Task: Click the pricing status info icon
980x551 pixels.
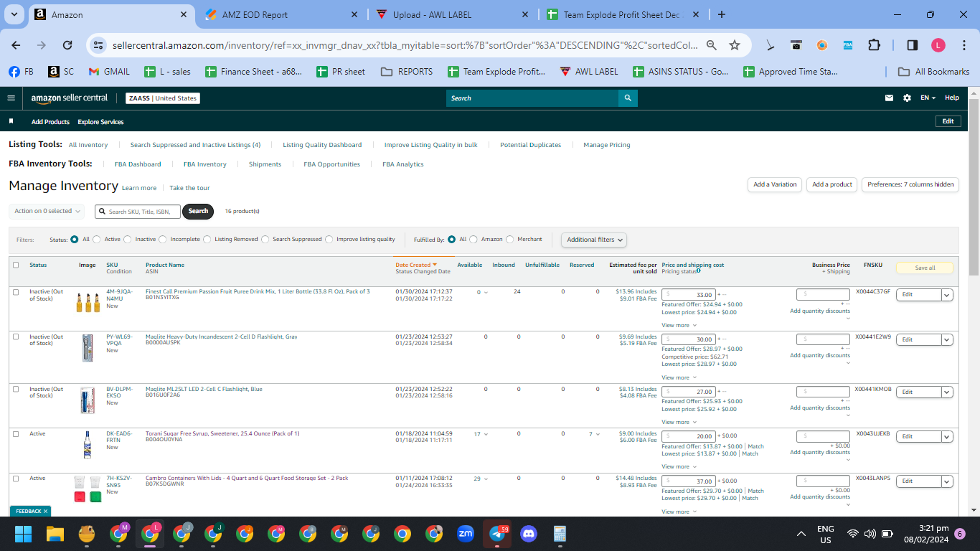Action: (699, 271)
